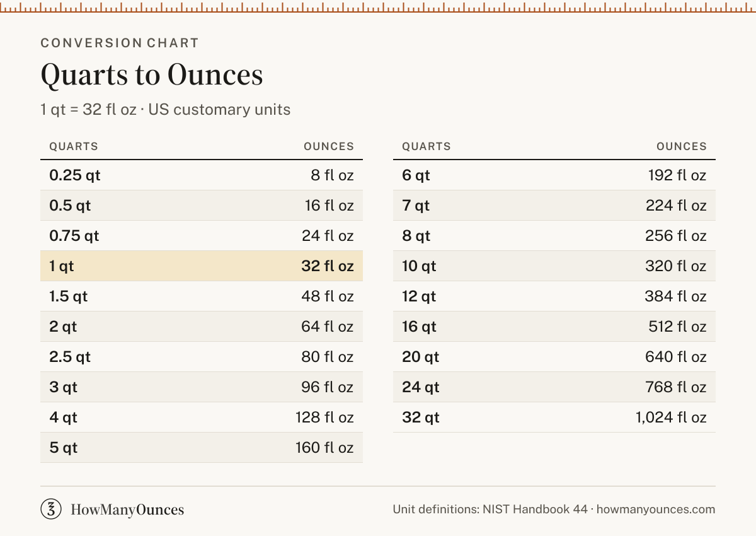Click the HowManyOunces brand name
756x536 pixels.
[127, 510]
